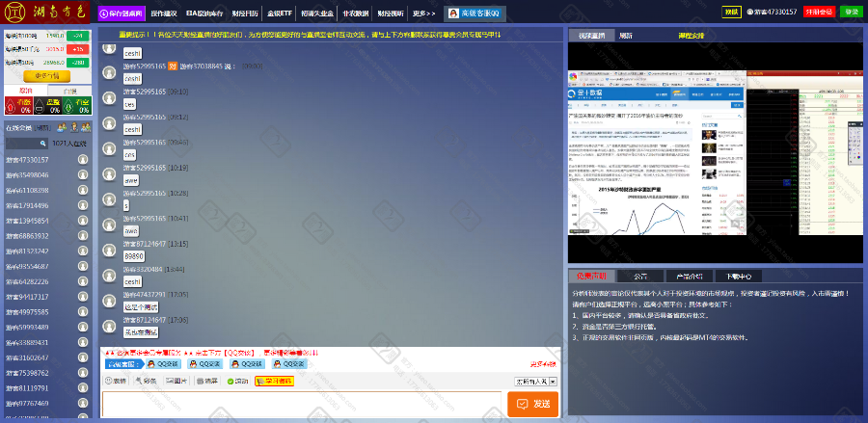Select the 看多 bullish vote option

(19, 105)
